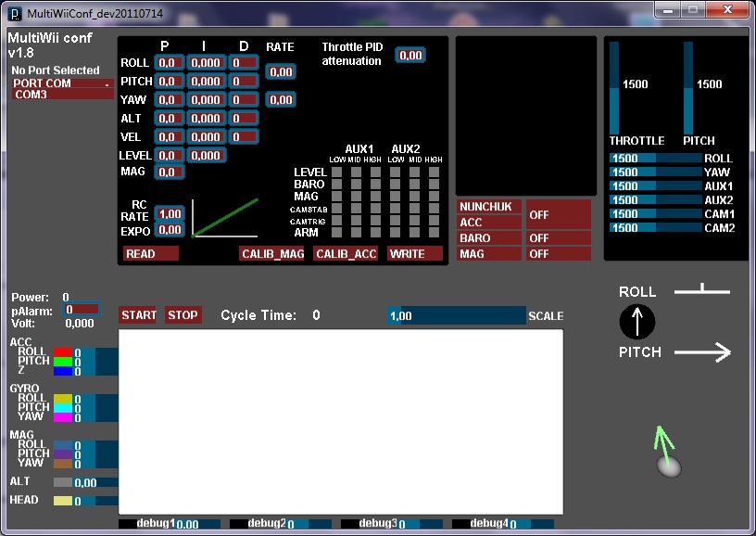
Task: Toggle LEVEL AUX1 LOW checkbox
Action: point(336,172)
